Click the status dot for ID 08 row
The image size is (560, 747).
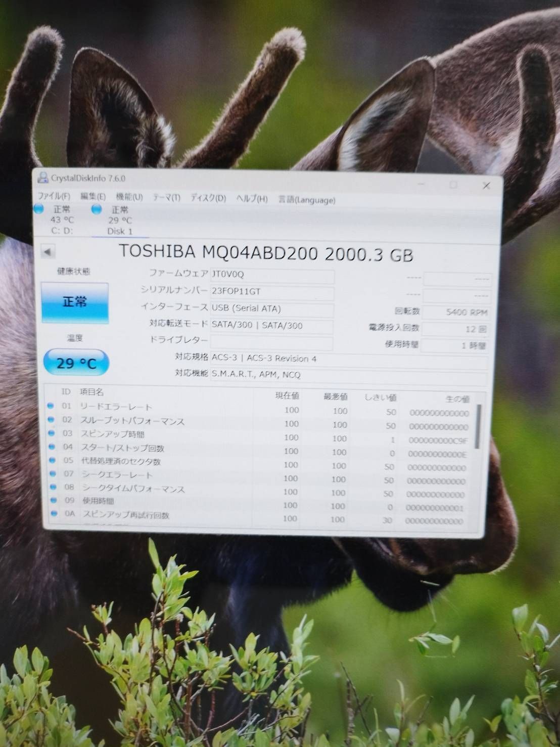(53, 487)
